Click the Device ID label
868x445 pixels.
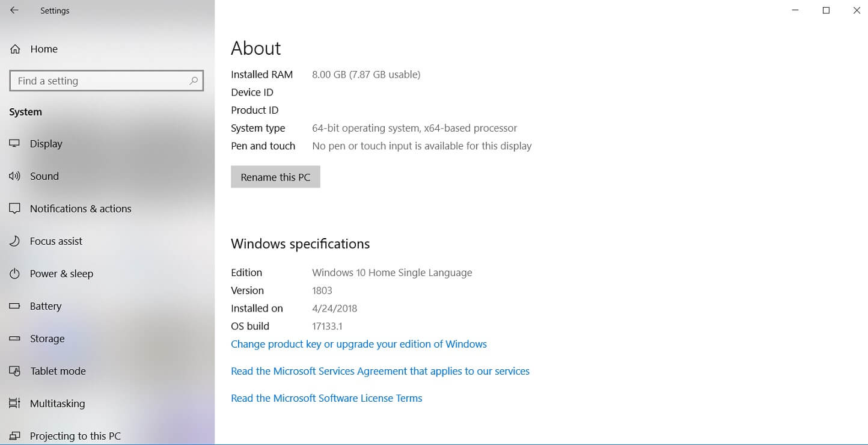(252, 93)
